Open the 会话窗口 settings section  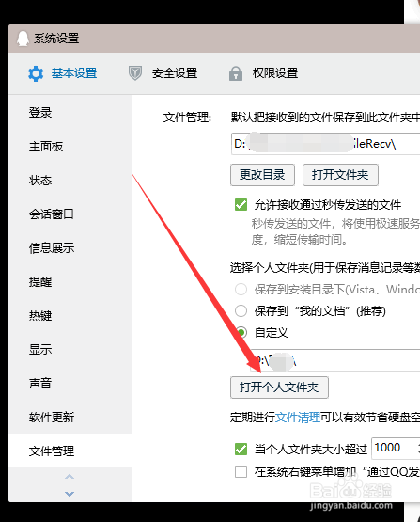tap(52, 214)
